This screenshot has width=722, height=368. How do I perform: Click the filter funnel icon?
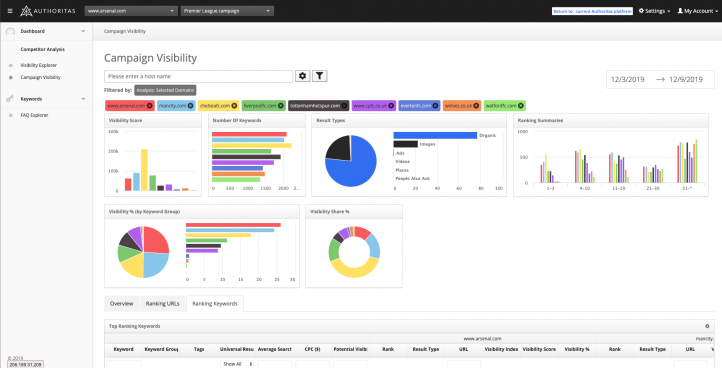click(320, 76)
